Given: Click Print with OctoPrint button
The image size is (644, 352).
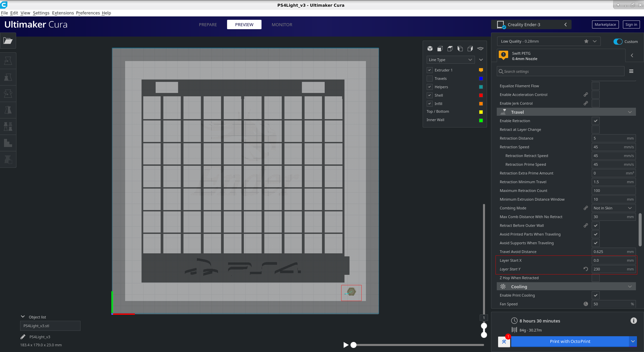Looking at the screenshot, I should point(570,342).
